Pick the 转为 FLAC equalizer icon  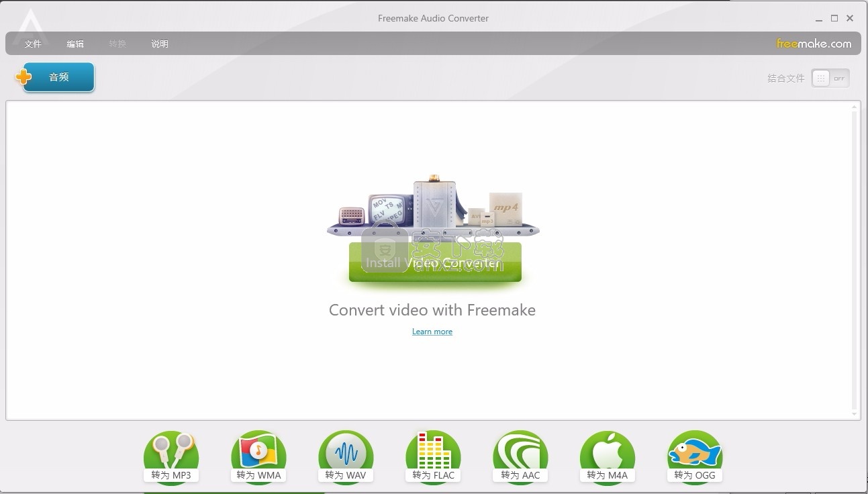click(433, 457)
